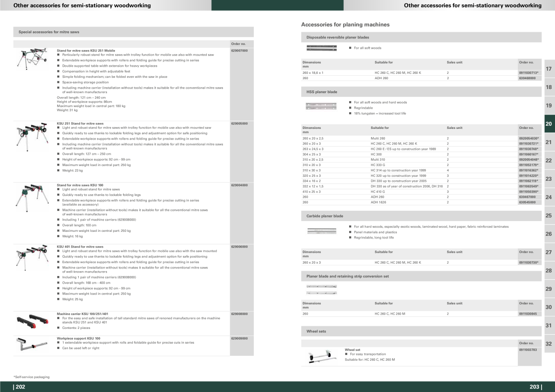The height and width of the screenshot is (392, 555).
Task: Select order number 629005000
Action: (239, 123)
